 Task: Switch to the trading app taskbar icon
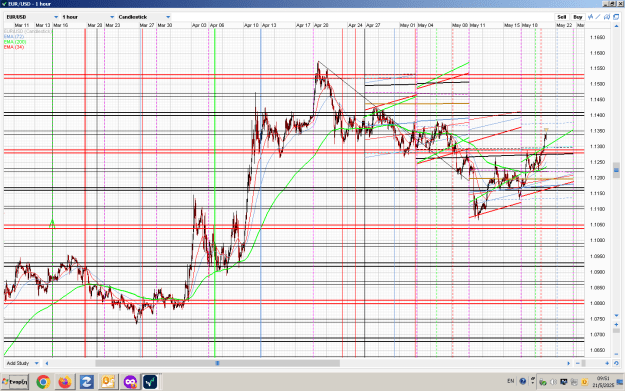(150, 382)
